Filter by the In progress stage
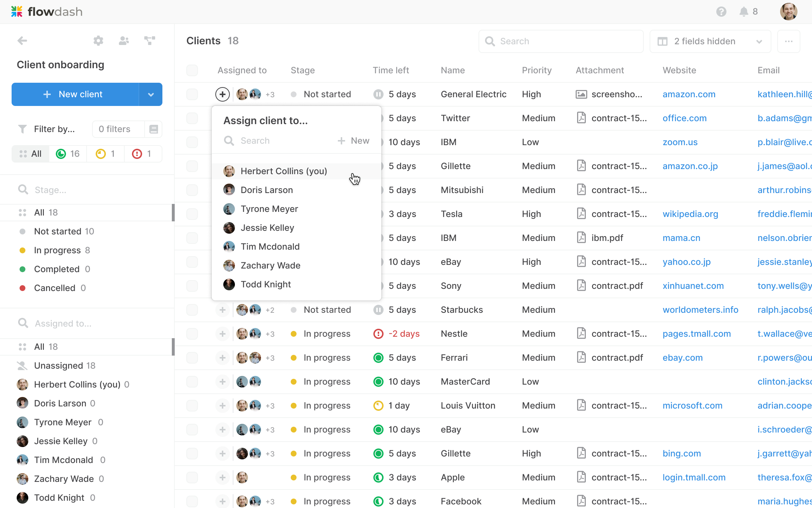This screenshot has height=508, width=812. [57, 250]
